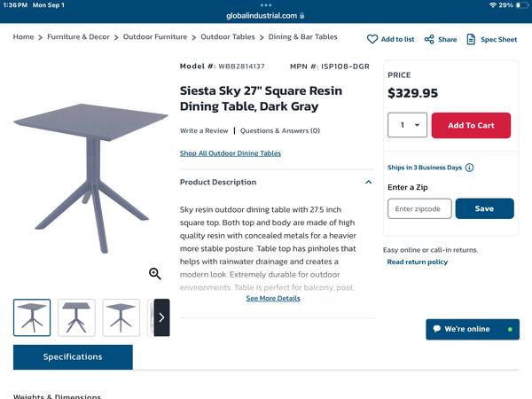
Task: Select the second product thumbnail
Action: (x=77, y=317)
